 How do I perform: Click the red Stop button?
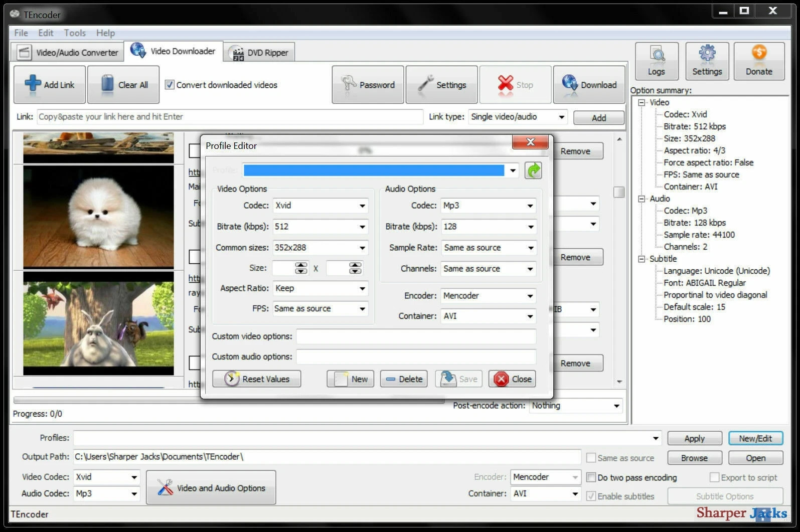515,84
